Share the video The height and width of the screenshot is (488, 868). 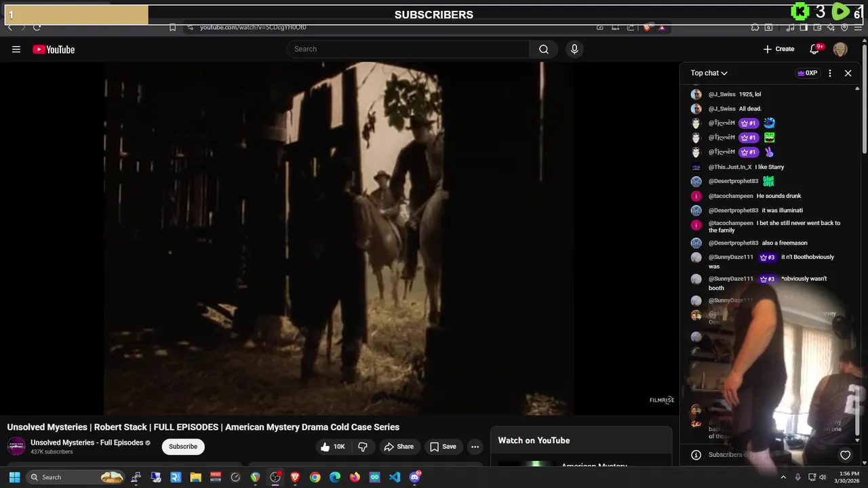coord(399,447)
